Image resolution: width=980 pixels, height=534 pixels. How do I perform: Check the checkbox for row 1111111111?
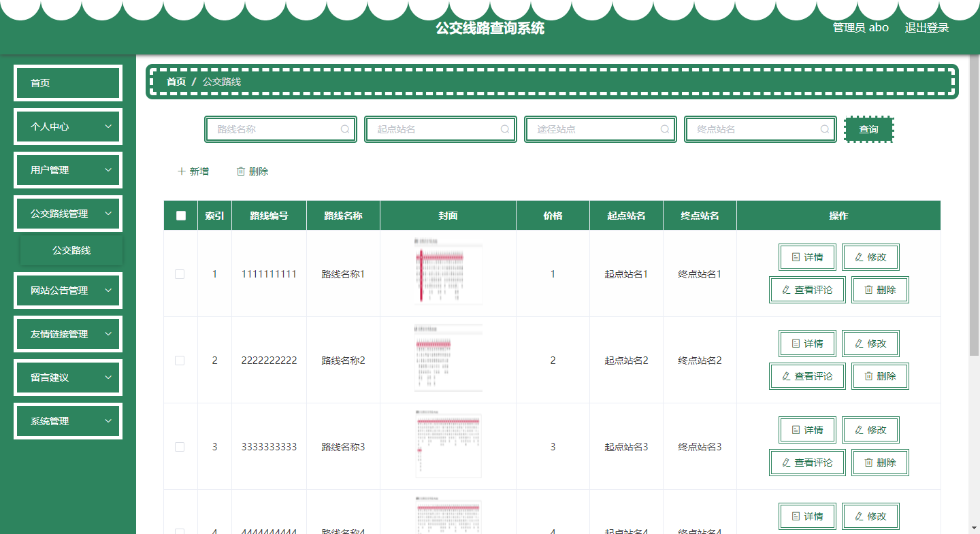(180, 274)
